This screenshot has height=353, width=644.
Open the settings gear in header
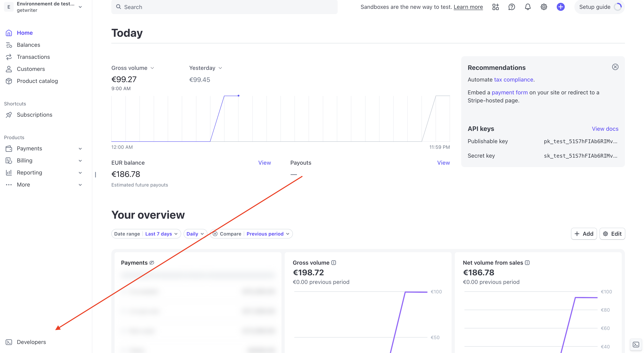click(544, 7)
